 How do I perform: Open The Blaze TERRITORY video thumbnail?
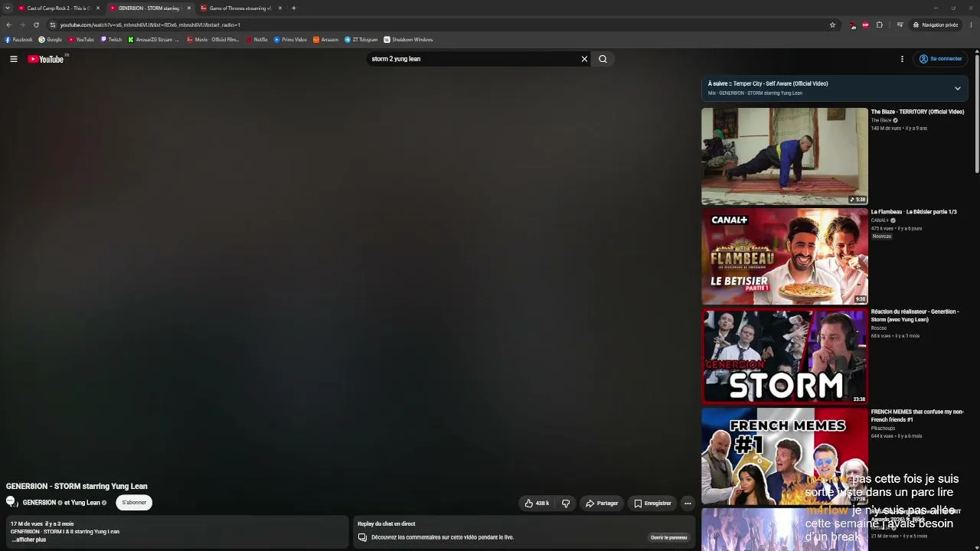[784, 156]
